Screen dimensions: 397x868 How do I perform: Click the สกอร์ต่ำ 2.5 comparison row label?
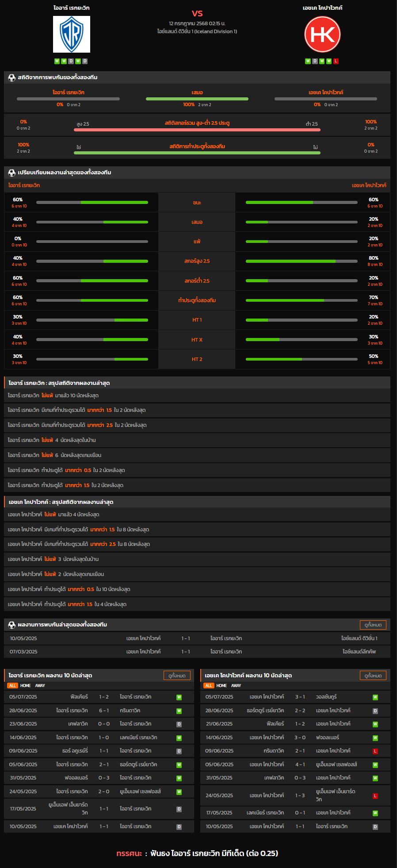pos(197,281)
